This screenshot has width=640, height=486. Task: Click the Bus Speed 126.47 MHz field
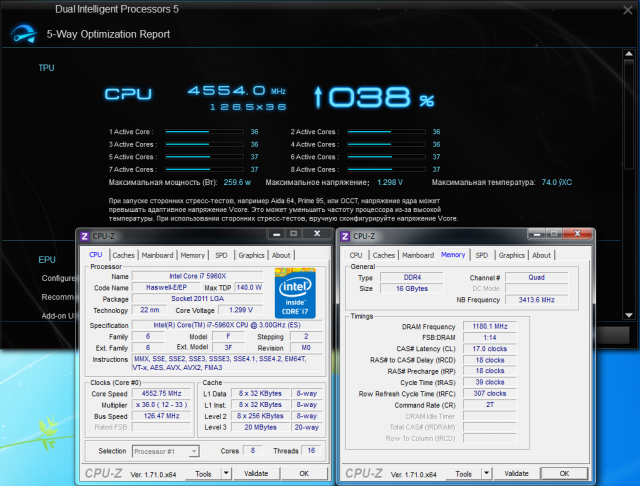coord(162,416)
